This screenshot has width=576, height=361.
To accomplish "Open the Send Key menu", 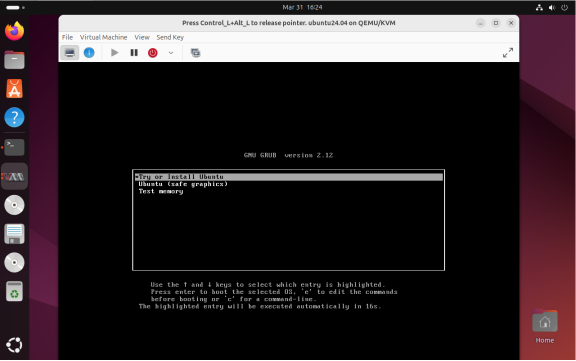I will [x=170, y=37].
